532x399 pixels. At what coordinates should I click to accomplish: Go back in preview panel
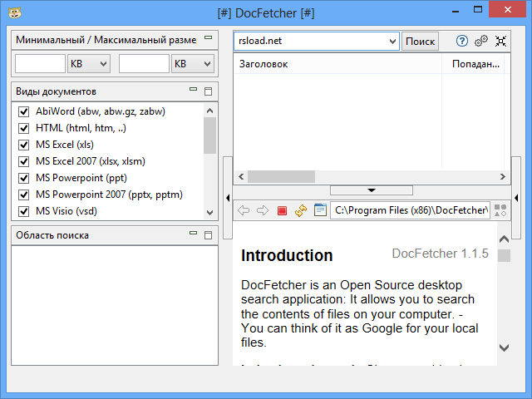pos(244,210)
